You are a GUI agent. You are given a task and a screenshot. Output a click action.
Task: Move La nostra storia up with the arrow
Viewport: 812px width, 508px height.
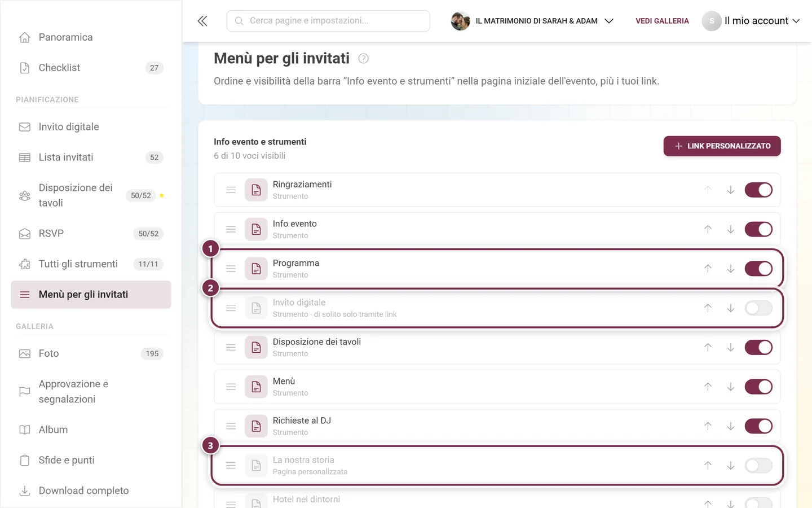(x=708, y=466)
